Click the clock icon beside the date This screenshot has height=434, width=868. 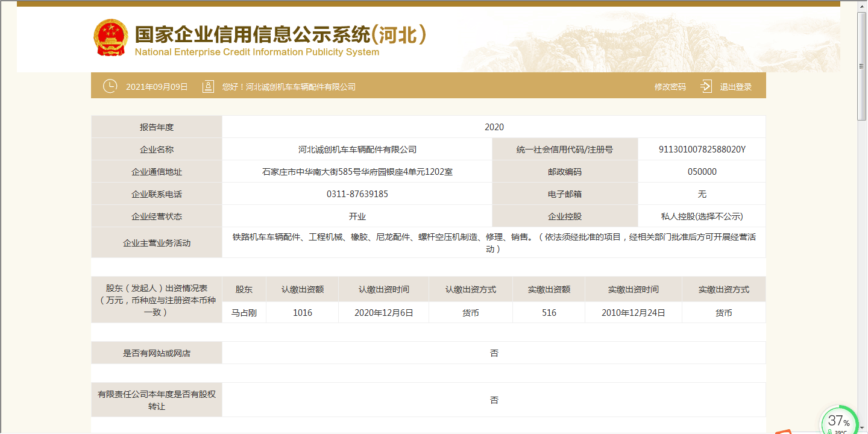(x=110, y=86)
